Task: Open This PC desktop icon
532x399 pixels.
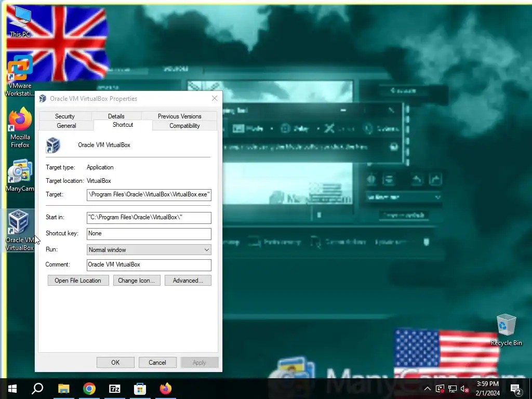Action: click(x=20, y=21)
